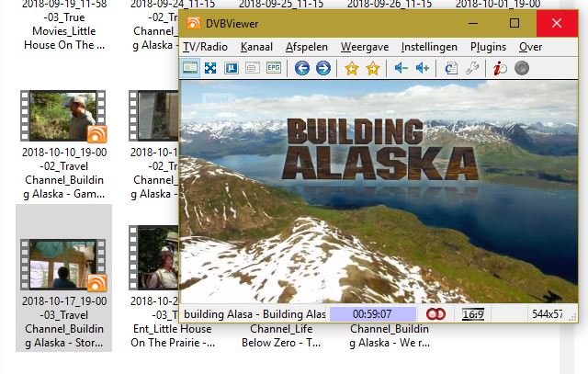This screenshot has height=374, width=588.
Task: Click the 'Channel_Buildin g Alaska - We r...' file name
Action: (390, 335)
